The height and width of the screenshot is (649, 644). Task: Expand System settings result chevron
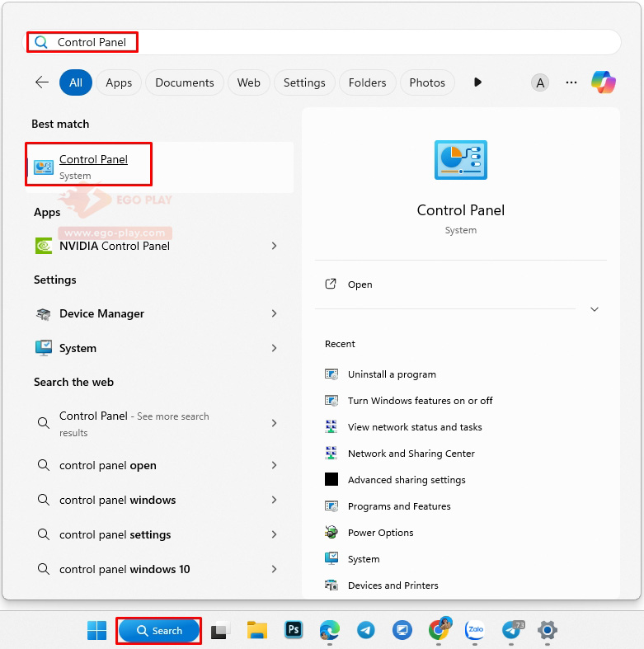274,348
